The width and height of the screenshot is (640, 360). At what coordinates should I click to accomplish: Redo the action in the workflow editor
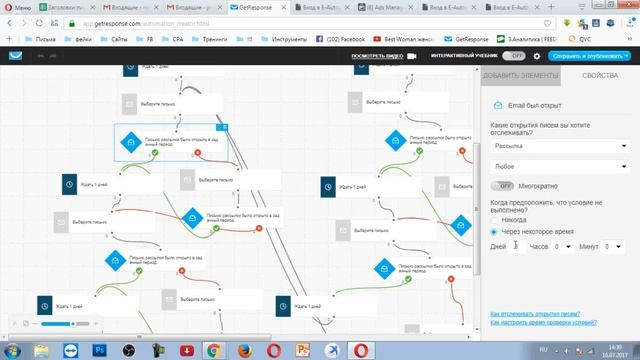click(53, 56)
